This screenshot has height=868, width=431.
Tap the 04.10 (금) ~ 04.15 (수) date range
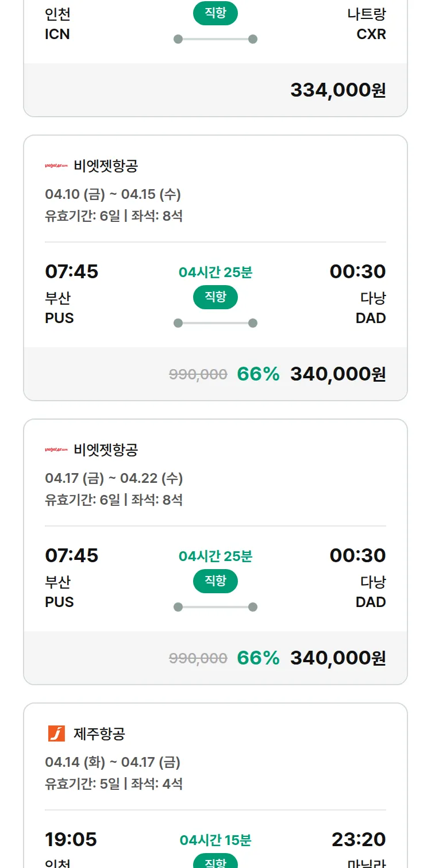click(x=113, y=194)
